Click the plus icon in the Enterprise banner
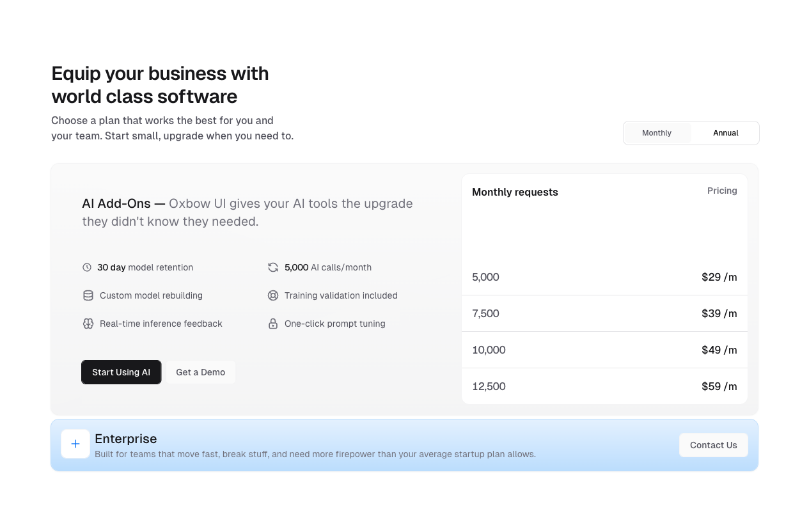Screen dimensions: 809x532 pyautogui.click(x=75, y=444)
